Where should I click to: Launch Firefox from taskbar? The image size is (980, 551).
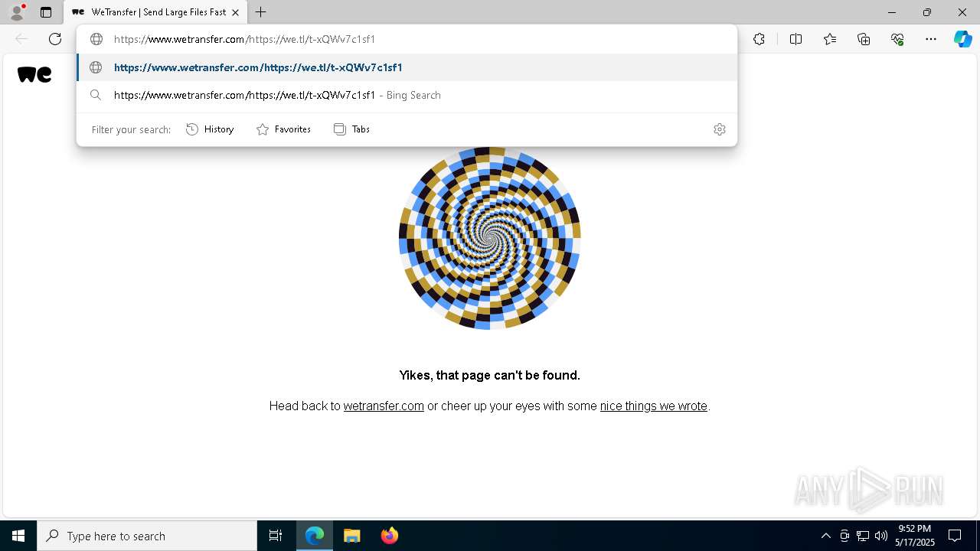(389, 536)
